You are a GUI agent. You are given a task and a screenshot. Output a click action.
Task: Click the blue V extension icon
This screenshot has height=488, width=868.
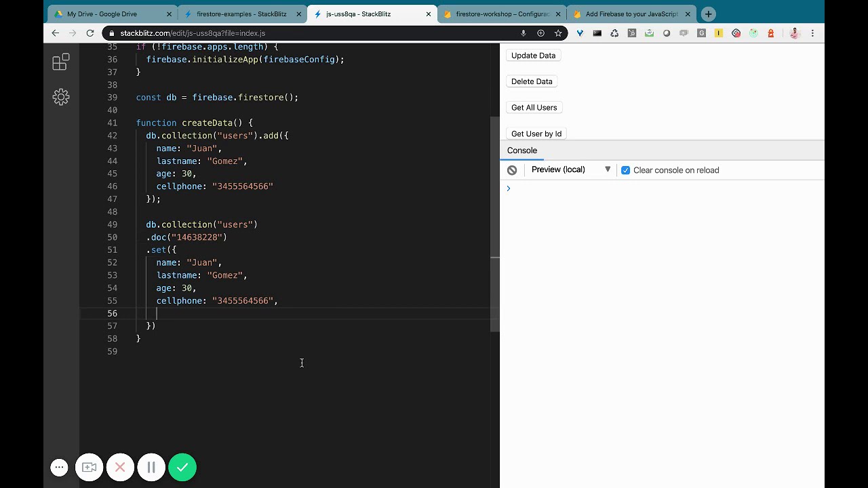click(580, 33)
